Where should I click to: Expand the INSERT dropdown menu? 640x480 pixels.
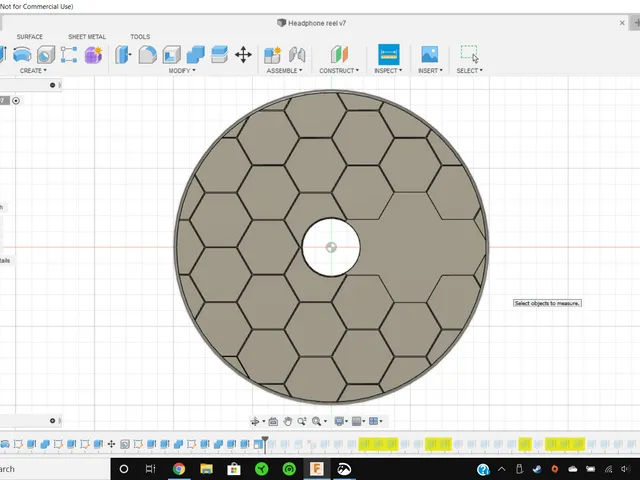pyautogui.click(x=430, y=71)
